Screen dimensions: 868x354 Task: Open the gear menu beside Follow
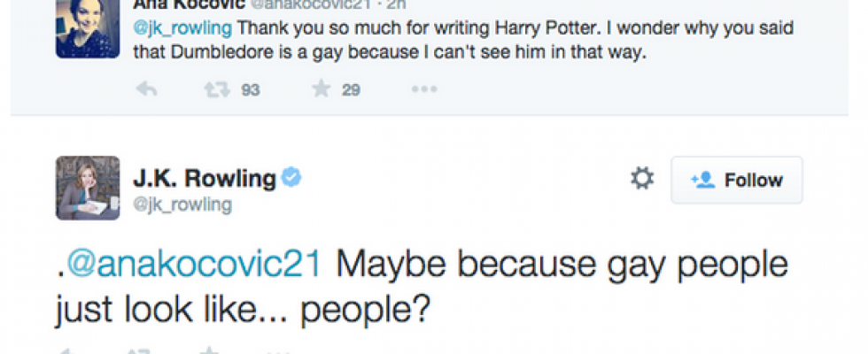tap(641, 180)
